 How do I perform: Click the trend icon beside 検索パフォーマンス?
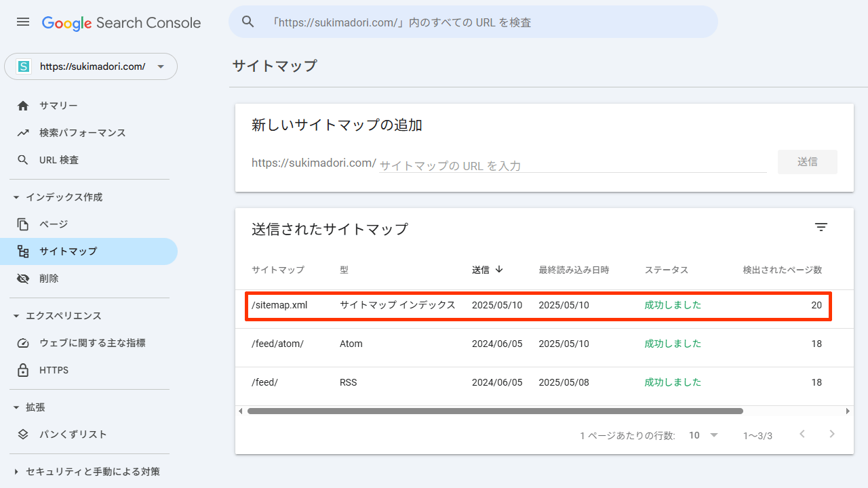pos(23,133)
